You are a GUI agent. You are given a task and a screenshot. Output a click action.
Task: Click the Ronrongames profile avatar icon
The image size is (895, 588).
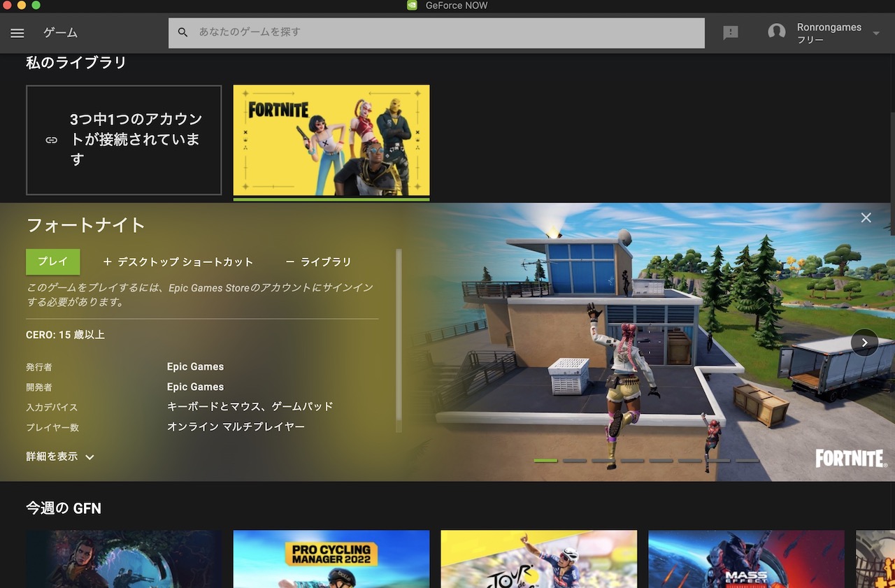click(x=776, y=31)
